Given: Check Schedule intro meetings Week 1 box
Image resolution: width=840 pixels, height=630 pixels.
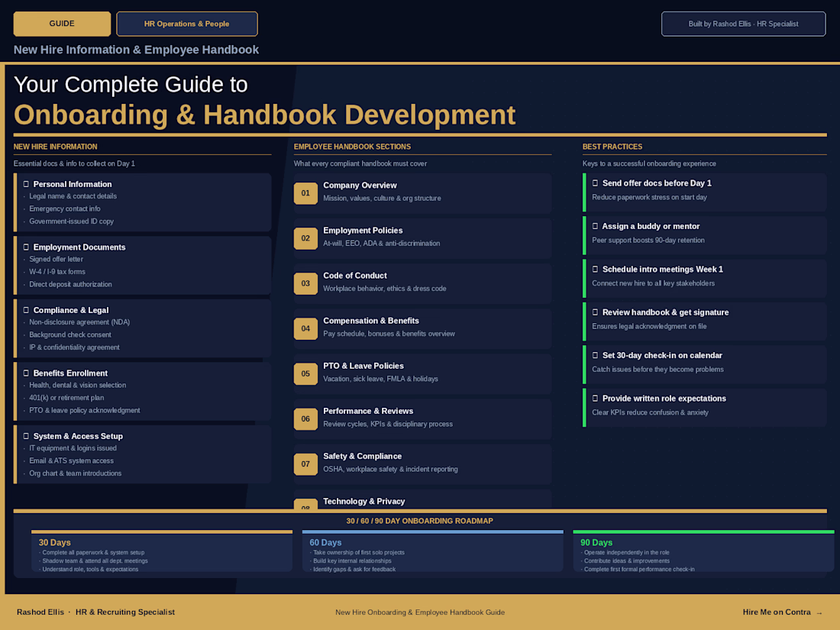Looking at the screenshot, I should pos(595,269).
